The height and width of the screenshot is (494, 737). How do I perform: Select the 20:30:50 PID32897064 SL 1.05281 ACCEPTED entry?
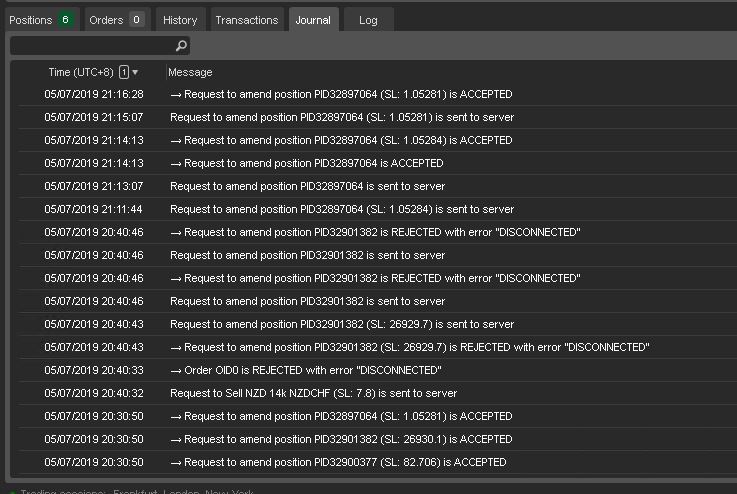(378, 416)
